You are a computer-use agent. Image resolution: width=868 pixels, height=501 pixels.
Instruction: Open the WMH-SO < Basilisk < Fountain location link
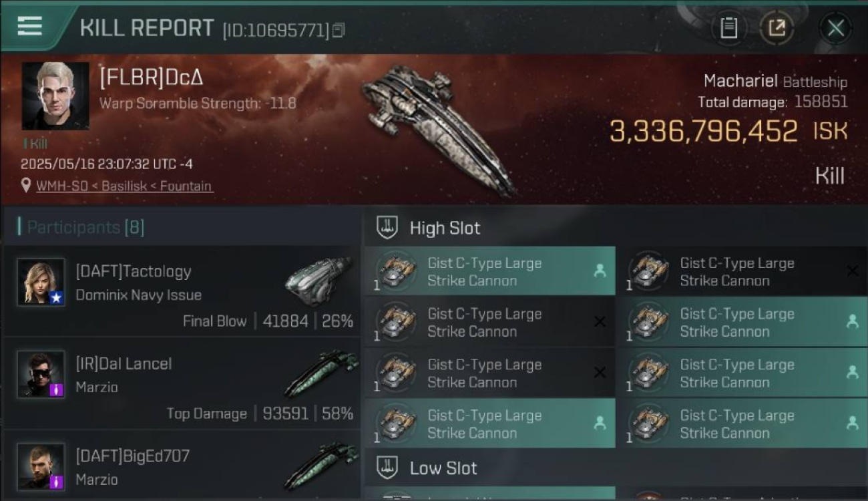click(124, 186)
